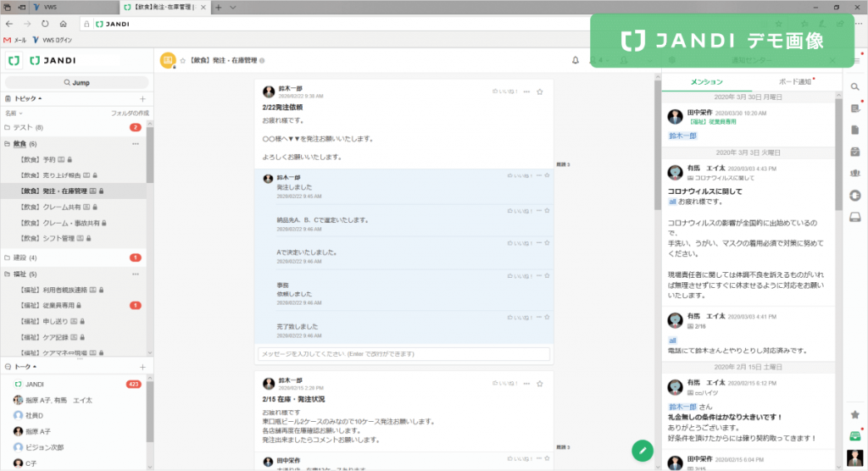This screenshot has height=471, width=868.
Task: Star the 納品先A、B、C comment
Action: 547,211
